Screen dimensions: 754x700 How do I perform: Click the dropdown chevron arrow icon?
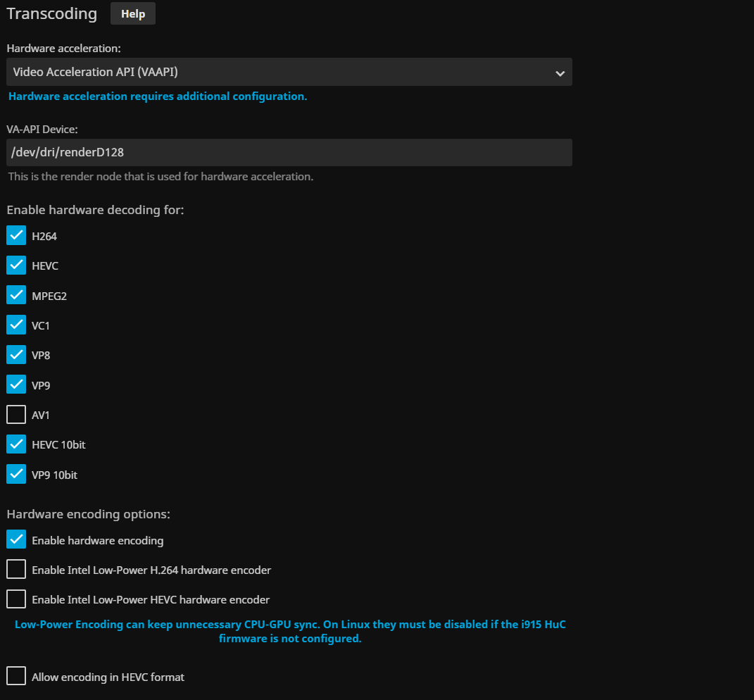[x=560, y=73]
